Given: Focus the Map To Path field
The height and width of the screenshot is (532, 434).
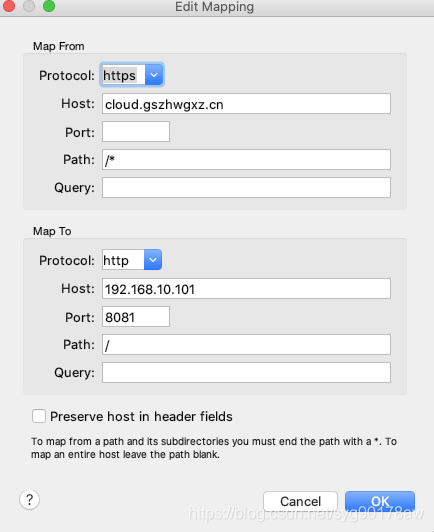Looking at the screenshot, I should point(246,345).
